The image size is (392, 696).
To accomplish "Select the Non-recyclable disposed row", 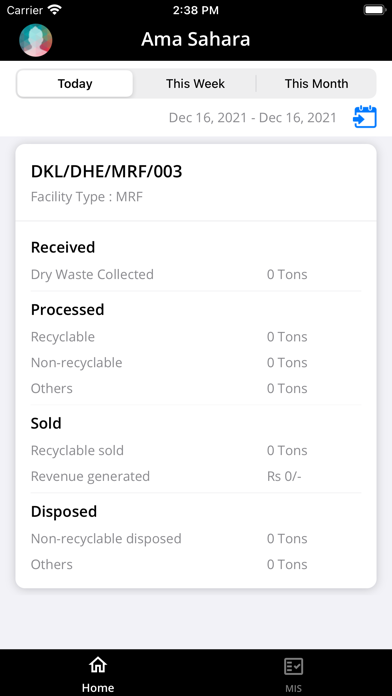I will click(x=196, y=538).
